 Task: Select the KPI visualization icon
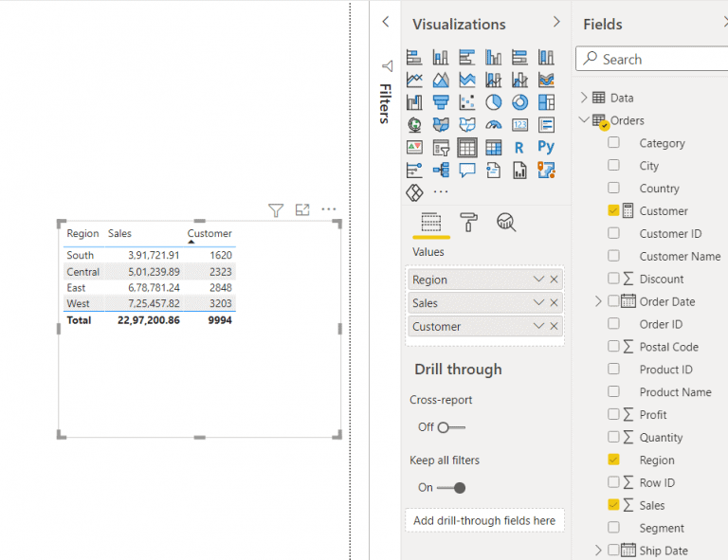(x=414, y=148)
